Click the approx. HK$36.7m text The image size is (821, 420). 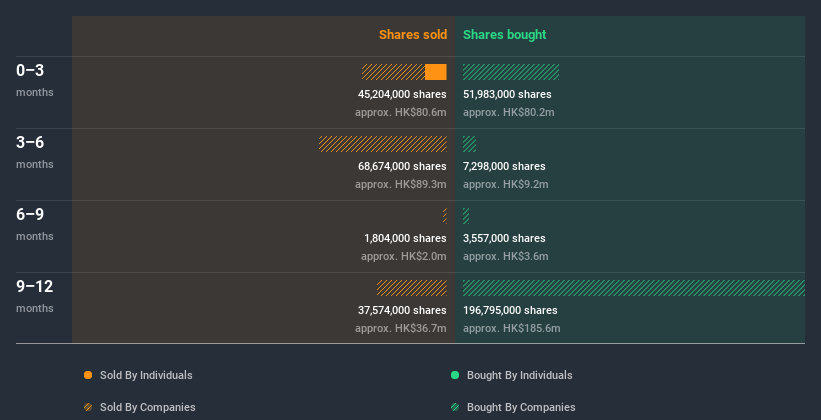401,328
